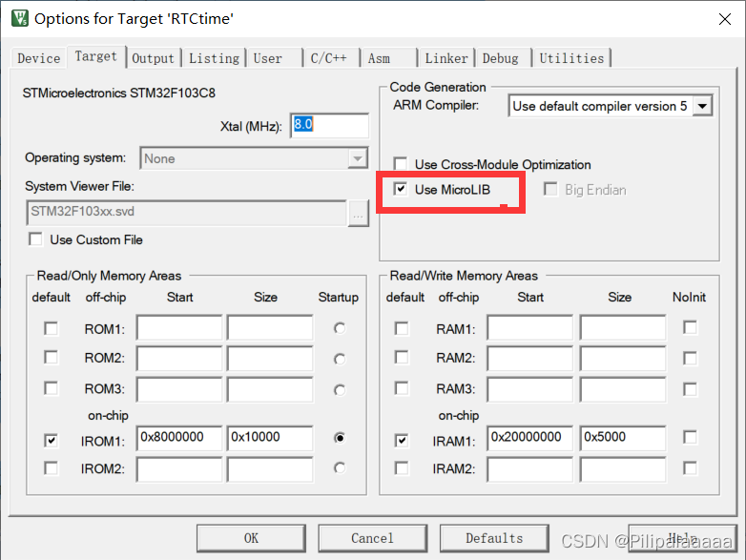Open the Debug tab
Image resolution: width=746 pixels, height=560 pixels.
(x=504, y=58)
